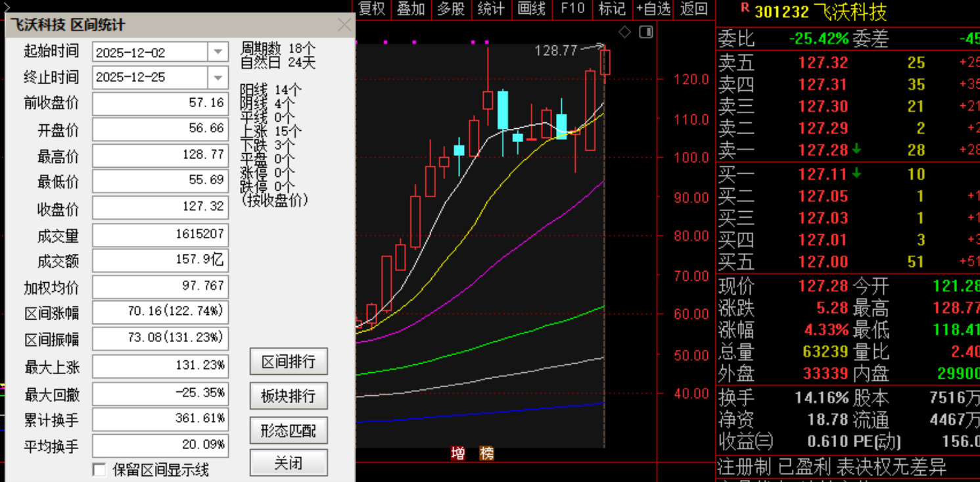This screenshot has height=482, width=980.
Task: Select the 累计换手 value 361.61%
Action: click(x=160, y=419)
